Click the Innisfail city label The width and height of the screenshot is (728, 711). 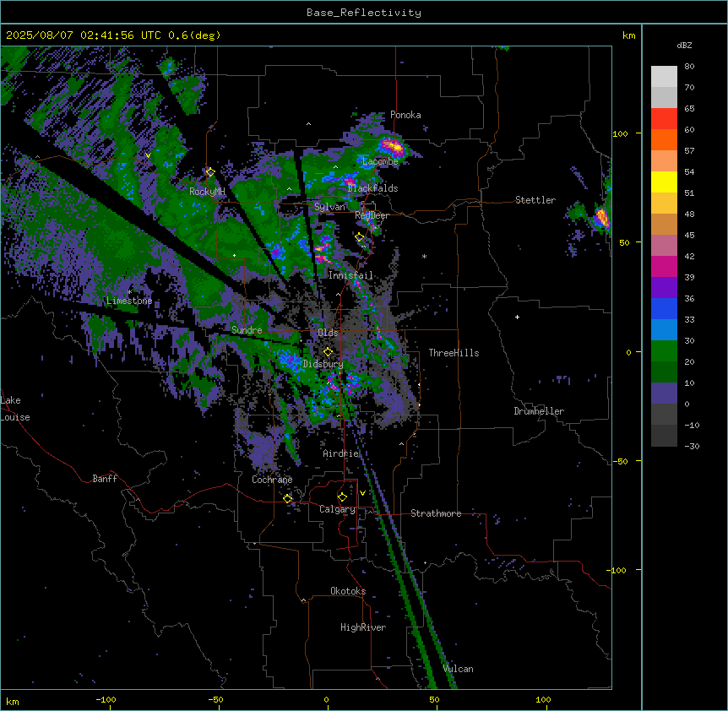point(350,275)
